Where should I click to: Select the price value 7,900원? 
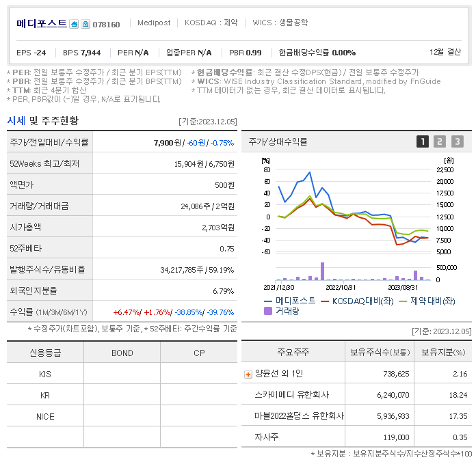[168, 143]
